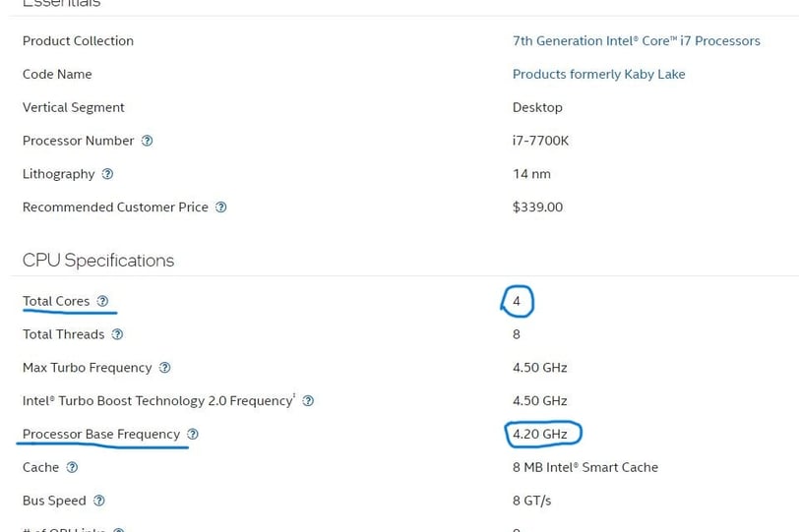Open tooltip for Recommended Customer Price

tap(220, 207)
